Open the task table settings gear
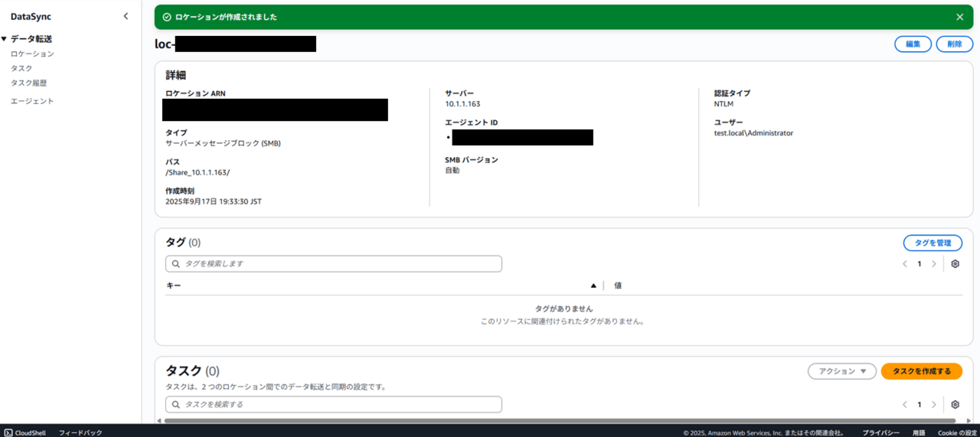The image size is (980, 437). pos(955,404)
